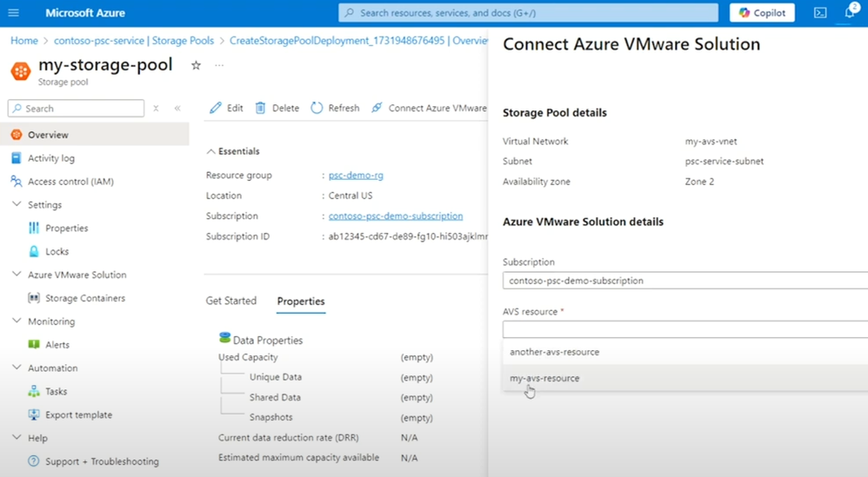Screen dimensions: 868x477
Task: Click psc-service-subnet value in panel
Action: 724,162
